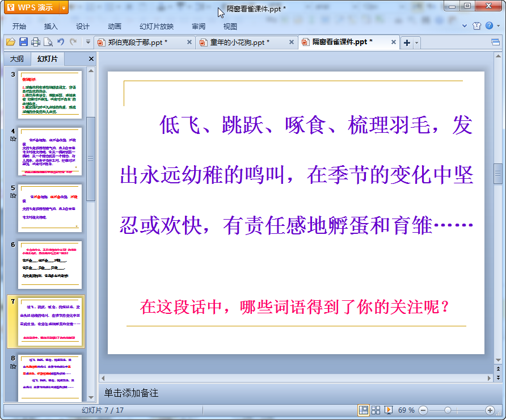Expand new document dropdown arrow beside plus

click(x=416, y=43)
